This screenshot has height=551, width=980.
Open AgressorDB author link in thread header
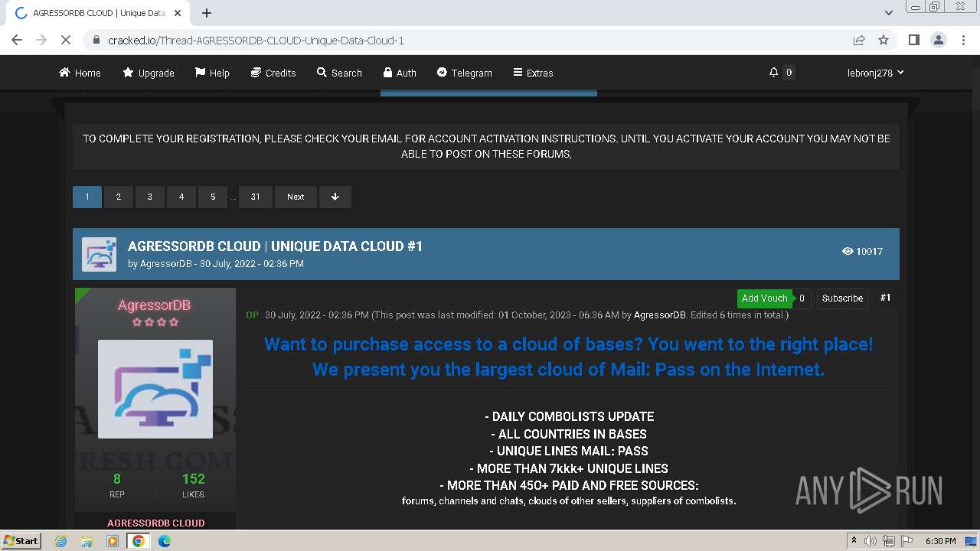[x=165, y=263]
